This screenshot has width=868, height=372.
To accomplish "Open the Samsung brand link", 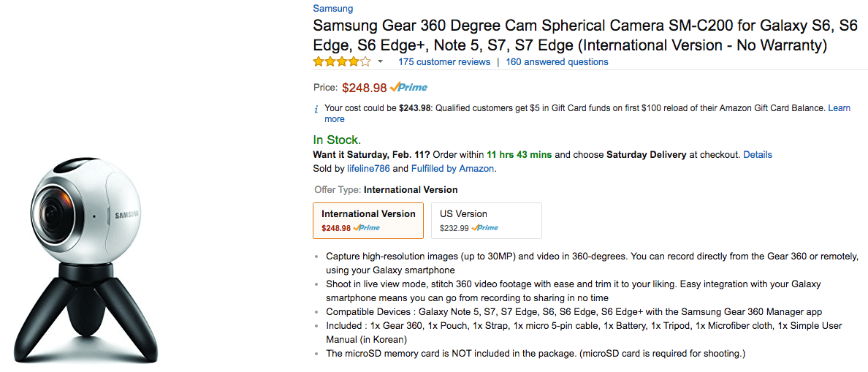I will [332, 9].
